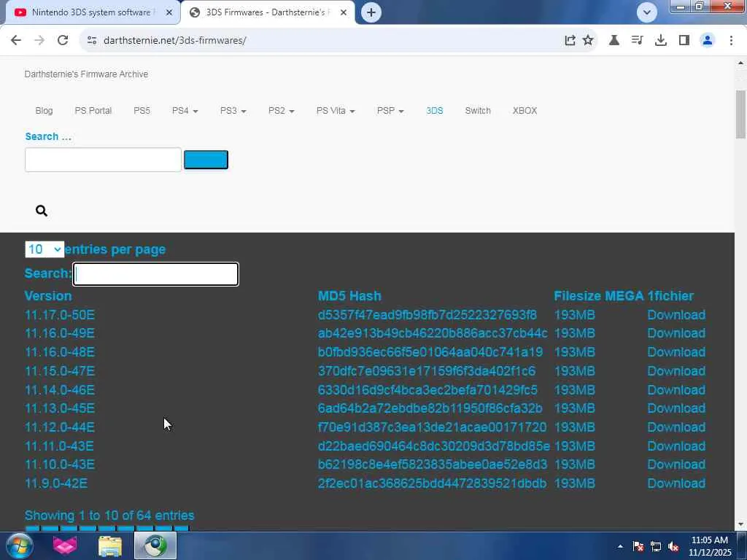Open Chrome three-dot menu

pos(731,41)
